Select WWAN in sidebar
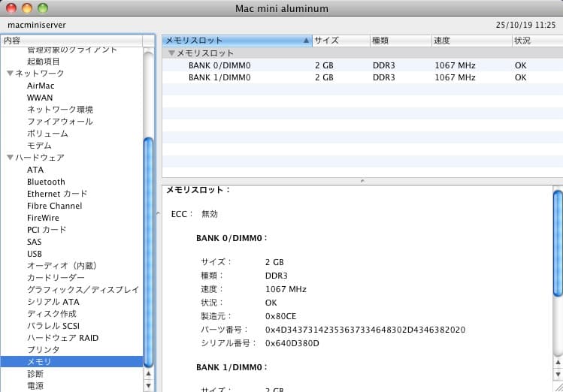 point(40,98)
